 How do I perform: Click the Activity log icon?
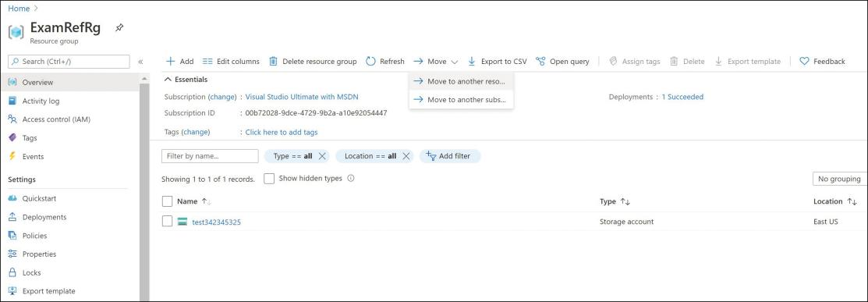12,101
